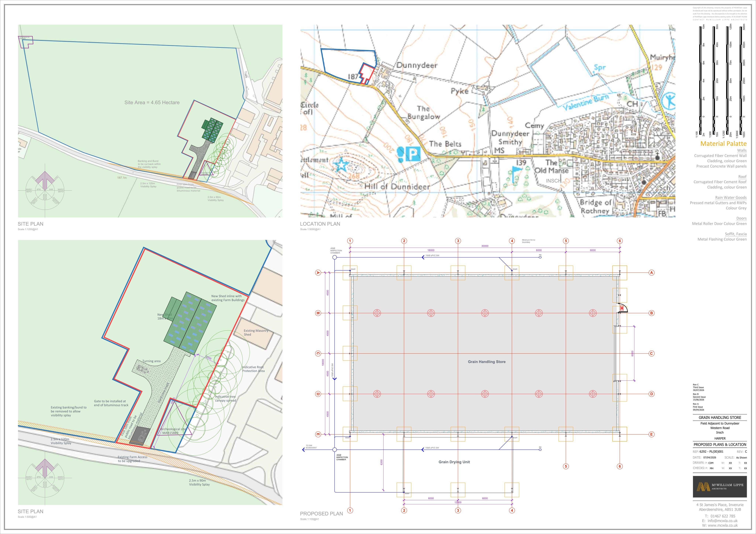This screenshot has width=756, height=534.
Task: Click the '4 St James's Place, Inverurie' address
Action: pyautogui.click(x=720, y=505)
